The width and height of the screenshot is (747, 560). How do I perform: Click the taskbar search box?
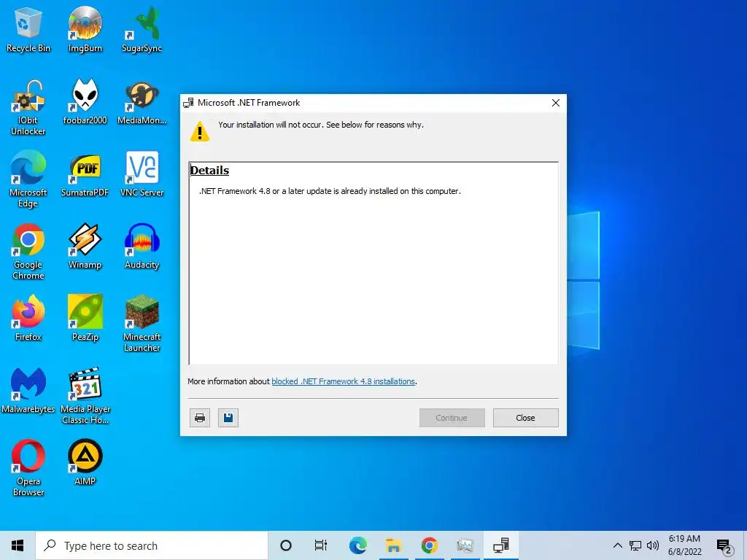152,545
